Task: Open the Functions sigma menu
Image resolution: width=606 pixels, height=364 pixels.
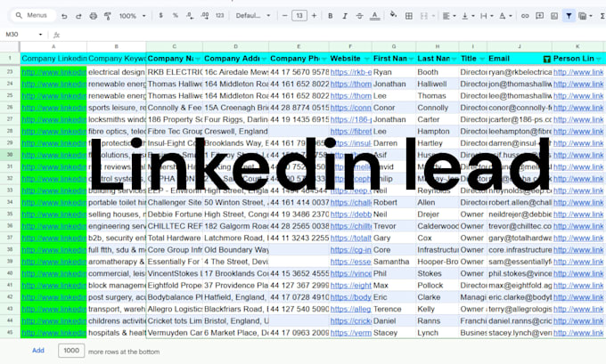Action: pos(602,16)
